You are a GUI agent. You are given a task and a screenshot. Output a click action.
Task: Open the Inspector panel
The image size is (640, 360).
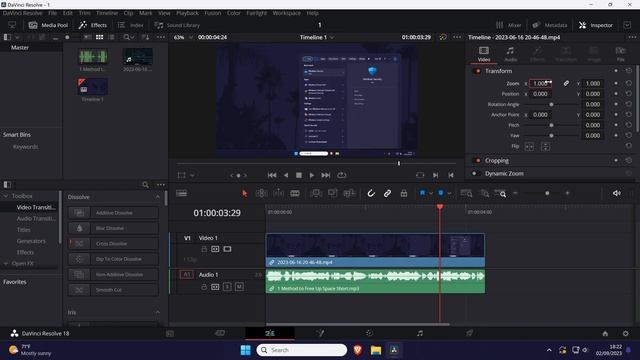click(x=596, y=25)
